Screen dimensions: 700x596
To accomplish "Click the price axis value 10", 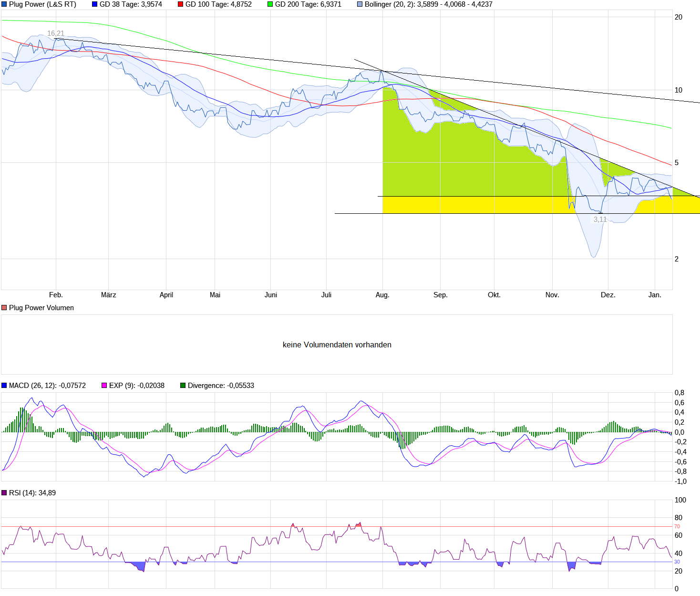I will point(679,90).
